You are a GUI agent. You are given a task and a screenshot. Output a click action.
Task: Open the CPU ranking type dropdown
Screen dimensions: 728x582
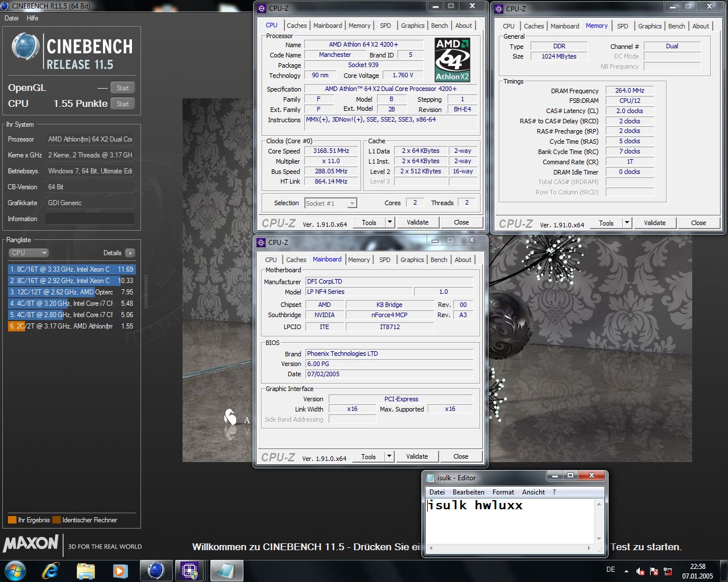pos(28,253)
